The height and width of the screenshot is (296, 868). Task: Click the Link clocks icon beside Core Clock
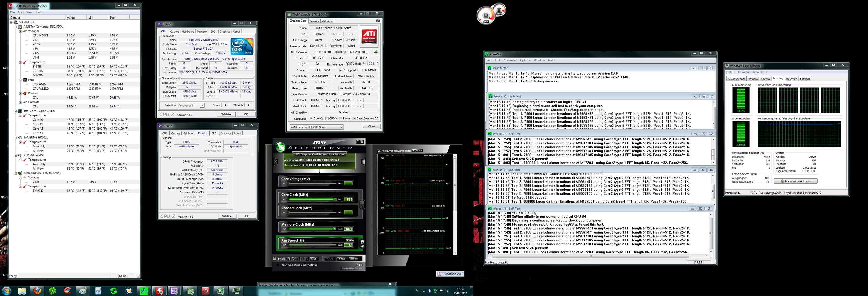tap(362, 204)
